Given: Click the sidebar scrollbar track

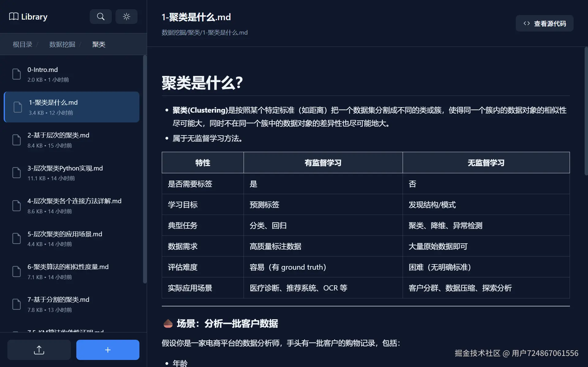Looking at the screenshot, I should (x=144, y=168).
